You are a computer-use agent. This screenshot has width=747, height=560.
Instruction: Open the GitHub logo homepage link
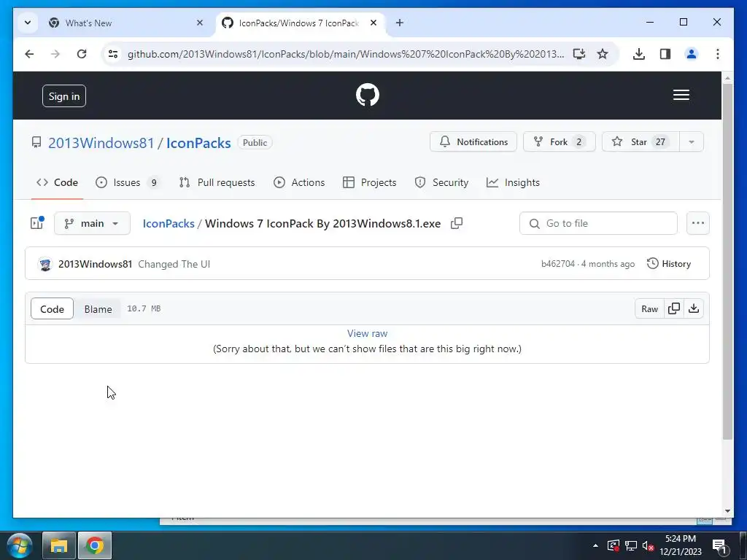coord(368,95)
